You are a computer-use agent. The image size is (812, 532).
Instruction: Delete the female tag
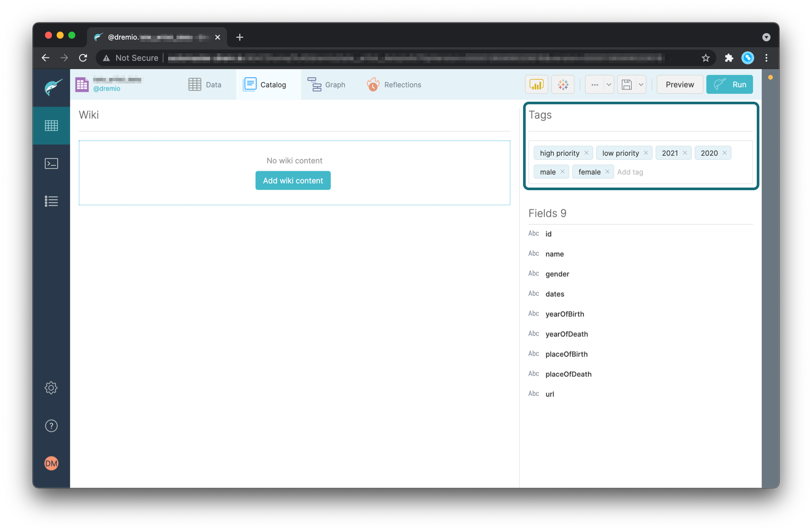[608, 172]
